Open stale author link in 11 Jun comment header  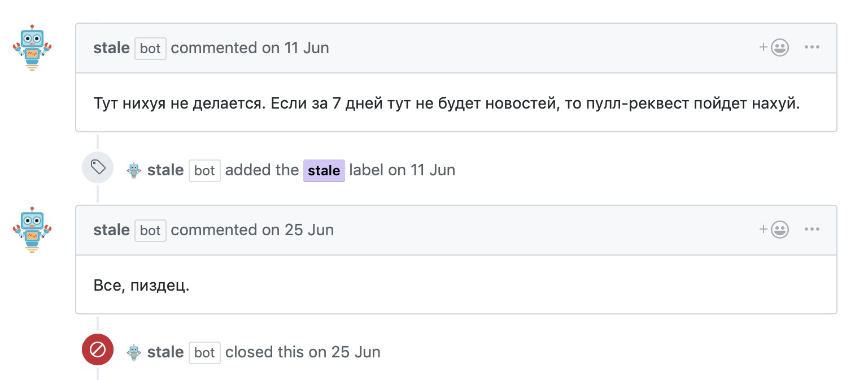tap(112, 48)
